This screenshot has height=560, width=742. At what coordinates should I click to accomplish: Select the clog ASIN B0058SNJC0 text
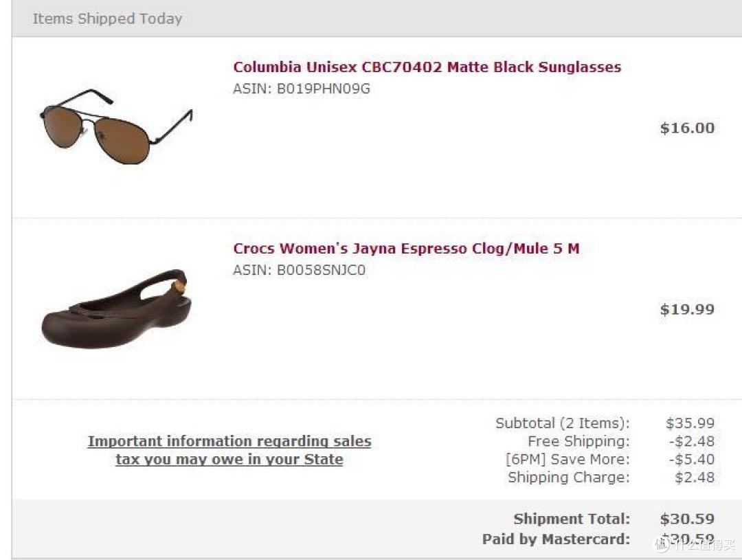pos(299,270)
